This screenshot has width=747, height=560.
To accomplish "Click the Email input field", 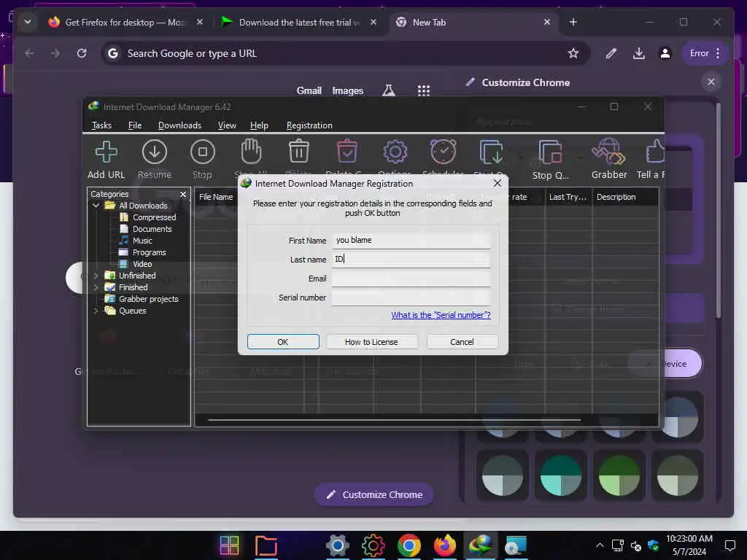I will (411, 279).
